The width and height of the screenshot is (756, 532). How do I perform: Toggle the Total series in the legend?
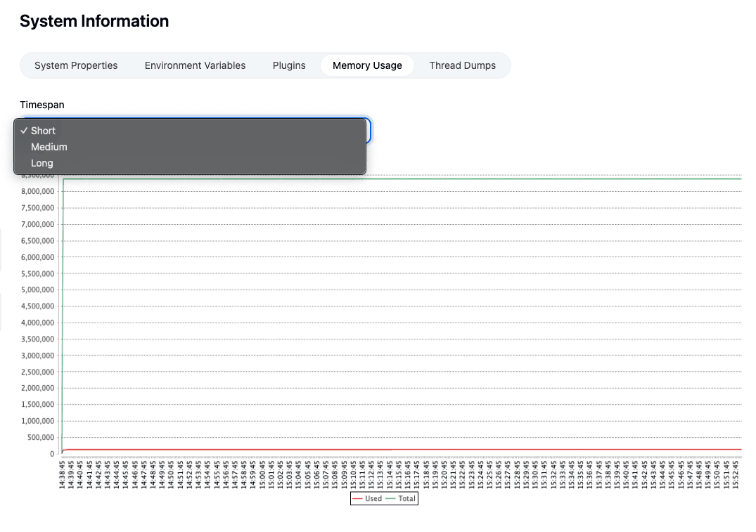coord(406,498)
